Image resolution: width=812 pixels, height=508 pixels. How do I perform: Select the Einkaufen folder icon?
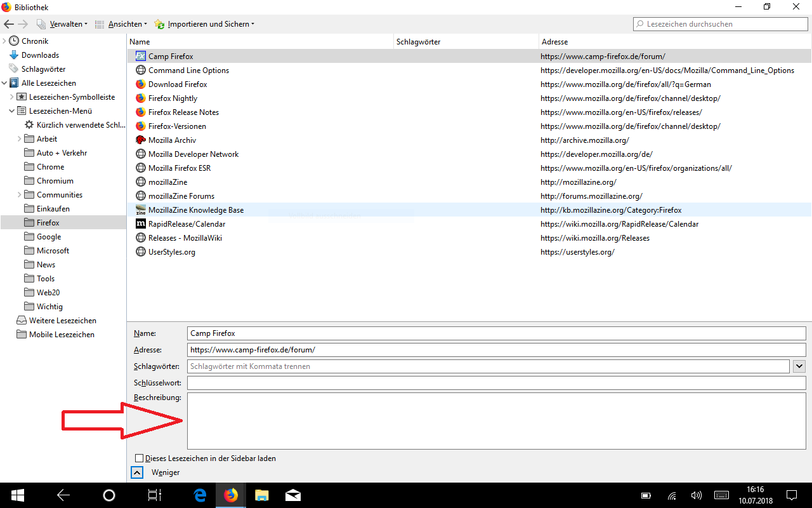tap(29, 209)
